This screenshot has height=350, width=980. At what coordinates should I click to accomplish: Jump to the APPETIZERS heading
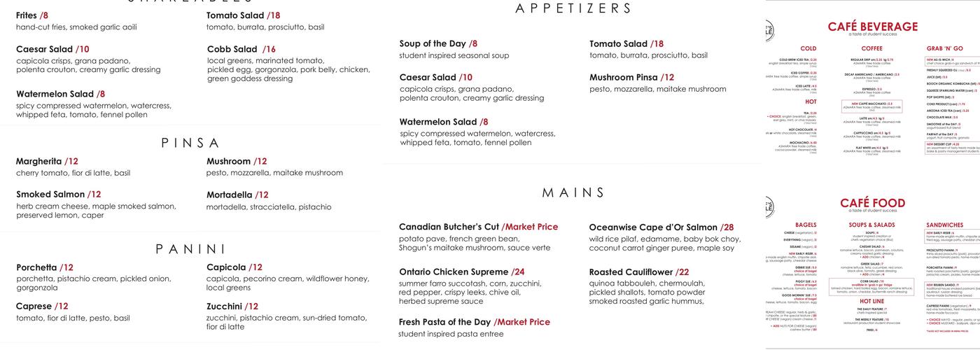(573, 9)
